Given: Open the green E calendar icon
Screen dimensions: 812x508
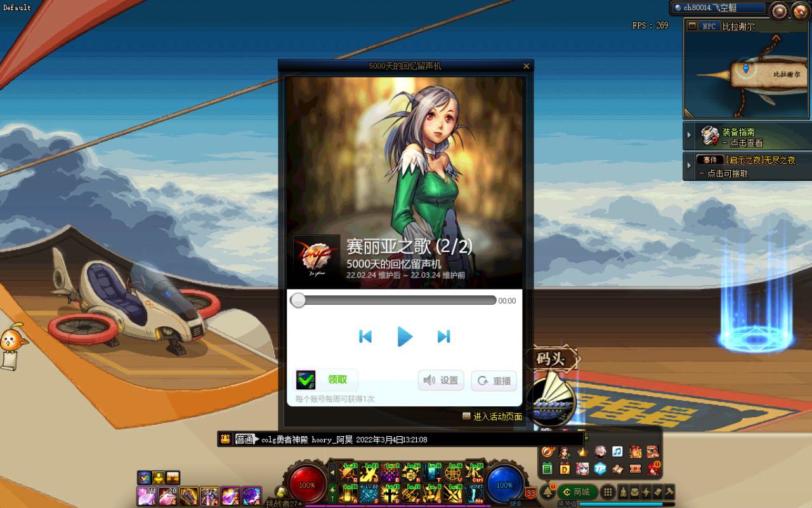Looking at the screenshot, I should 547,469.
